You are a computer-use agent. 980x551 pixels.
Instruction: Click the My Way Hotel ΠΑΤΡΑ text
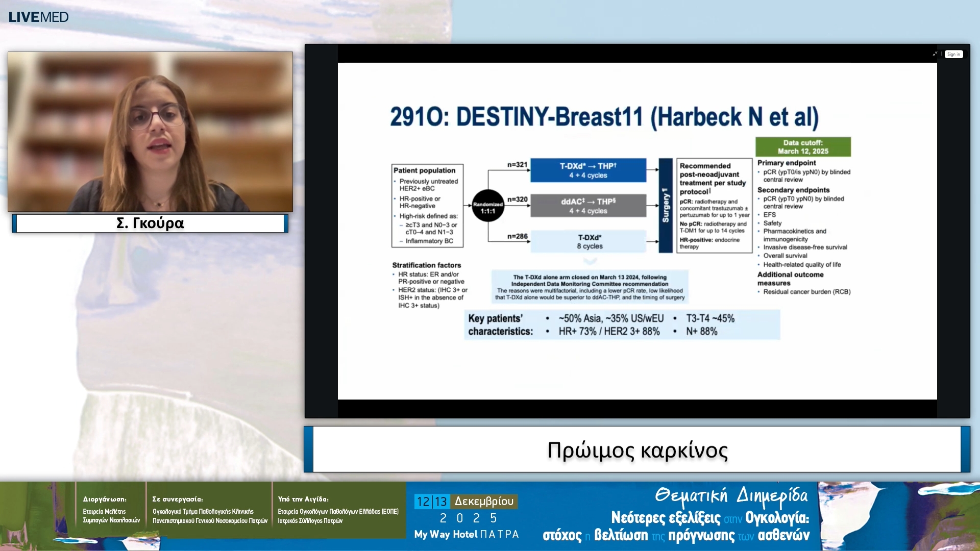[x=467, y=534]
